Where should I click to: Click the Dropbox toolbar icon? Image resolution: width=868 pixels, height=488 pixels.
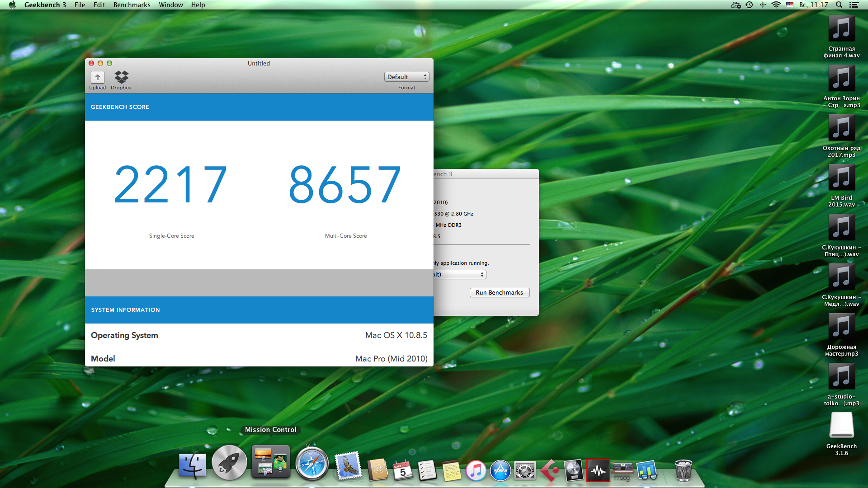tap(121, 77)
